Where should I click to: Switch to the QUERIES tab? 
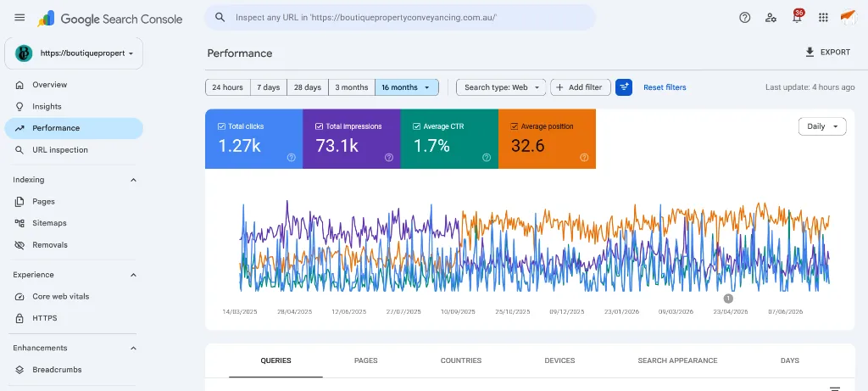click(275, 360)
